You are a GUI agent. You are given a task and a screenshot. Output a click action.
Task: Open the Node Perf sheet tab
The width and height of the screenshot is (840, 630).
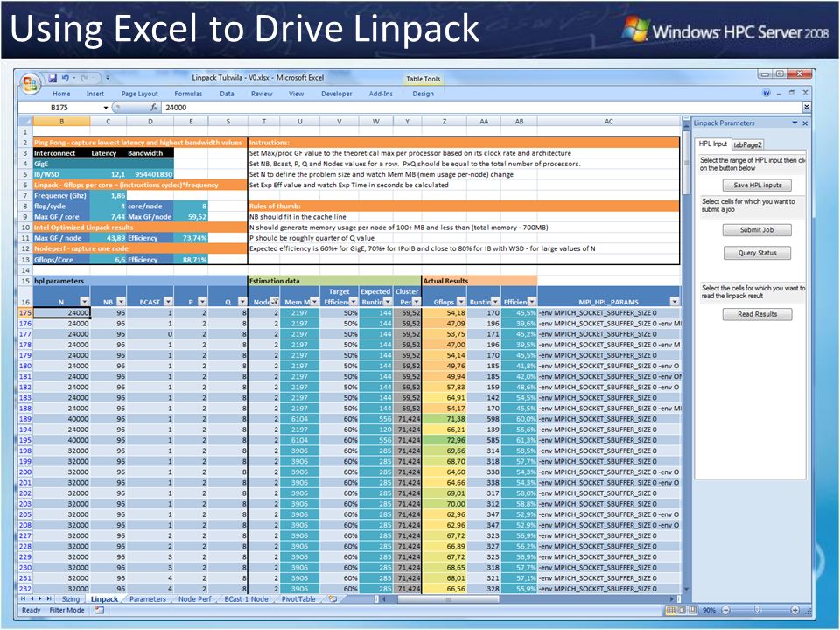195,598
